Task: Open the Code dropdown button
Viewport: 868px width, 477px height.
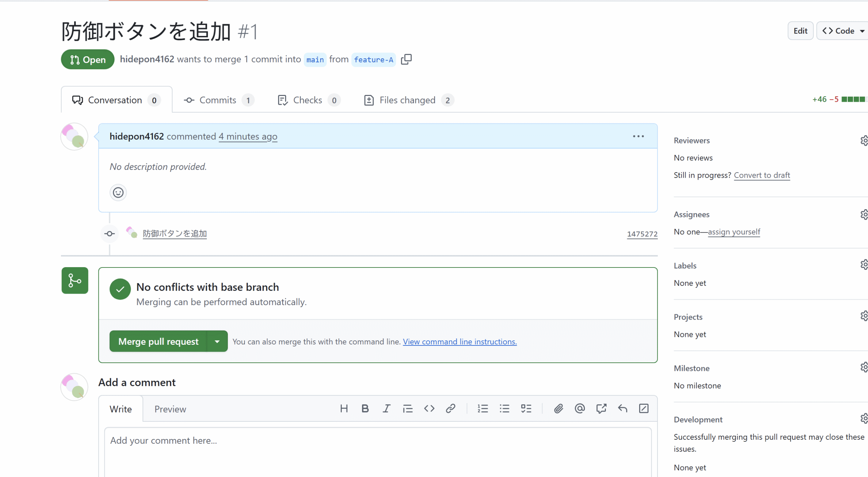Action: 843,31
